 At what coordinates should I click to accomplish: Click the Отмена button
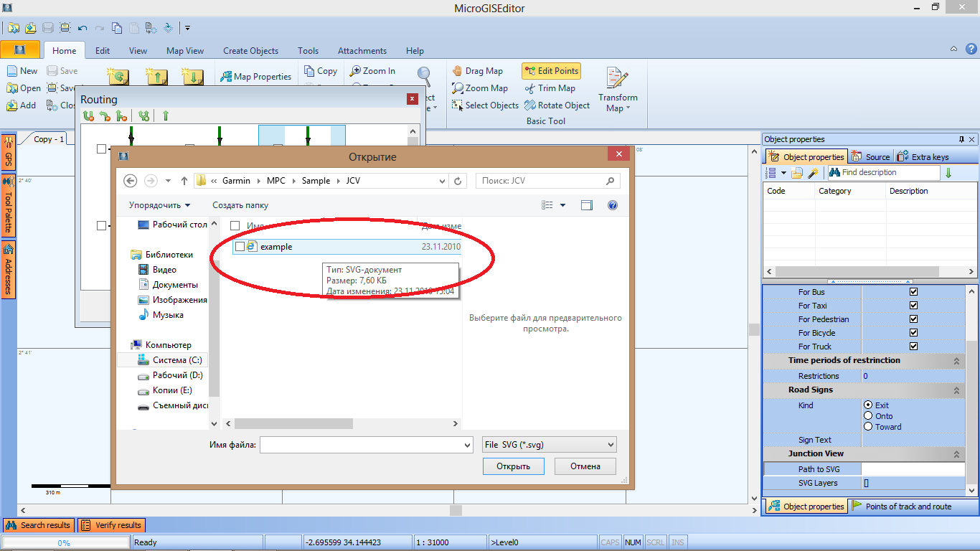585,466
